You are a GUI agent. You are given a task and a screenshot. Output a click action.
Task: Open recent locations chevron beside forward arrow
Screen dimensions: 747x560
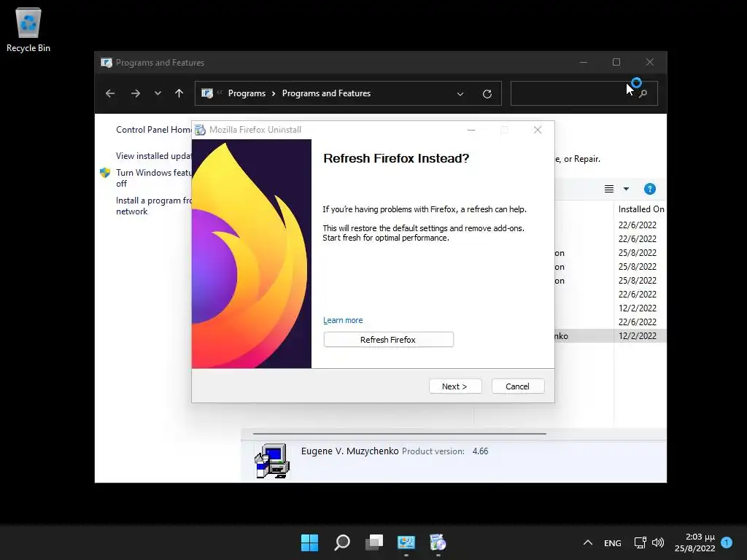pyautogui.click(x=158, y=93)
